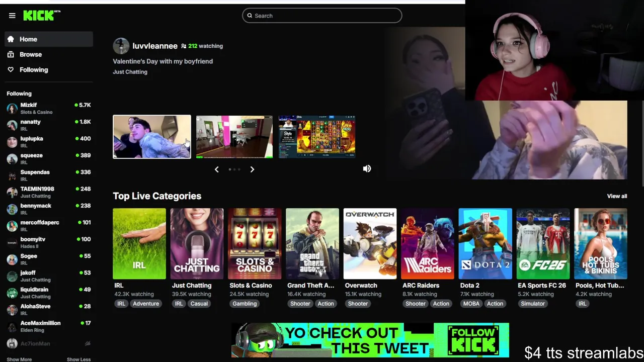
Task: Click the carousel pagination dots
Action: [x=234, y=169]
